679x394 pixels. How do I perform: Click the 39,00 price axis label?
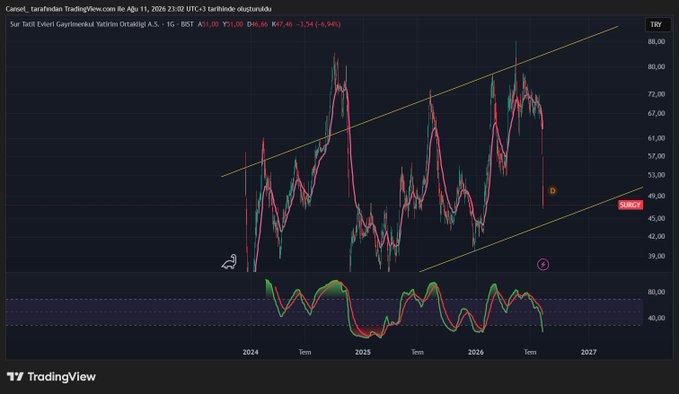click(x=656, y=256)
